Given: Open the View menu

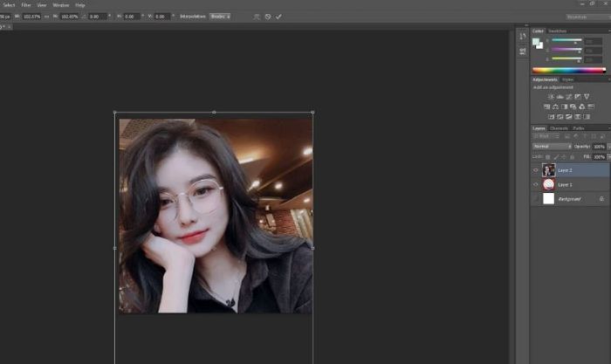Looking at the screenshot, I should pyautogui.click(x=42, y=5).
